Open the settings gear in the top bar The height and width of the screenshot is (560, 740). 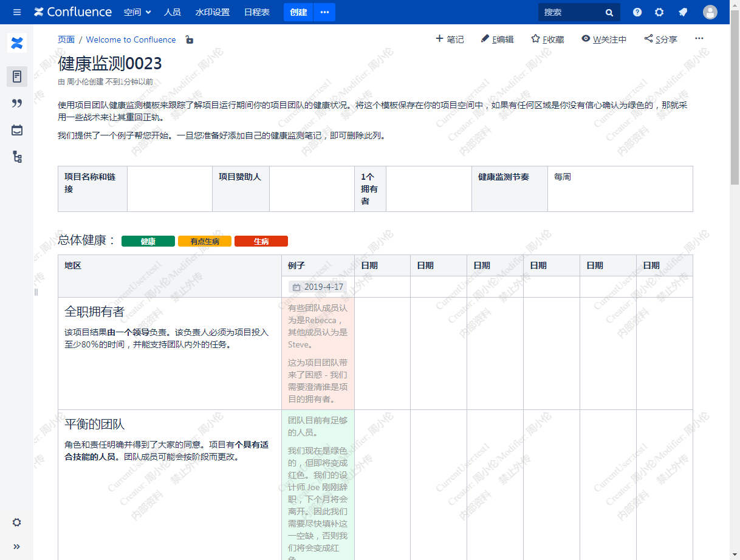659,12
